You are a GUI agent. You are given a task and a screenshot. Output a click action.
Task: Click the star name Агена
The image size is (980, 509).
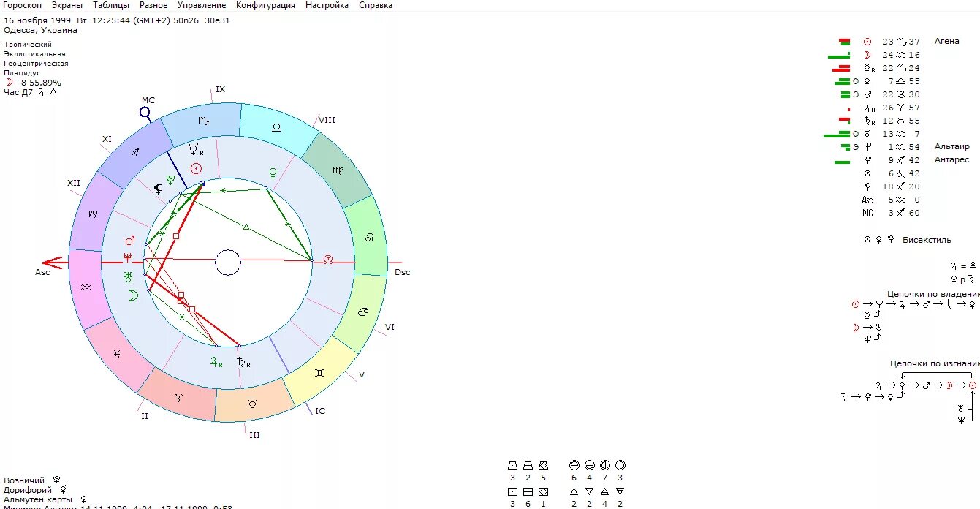[946, 41]
